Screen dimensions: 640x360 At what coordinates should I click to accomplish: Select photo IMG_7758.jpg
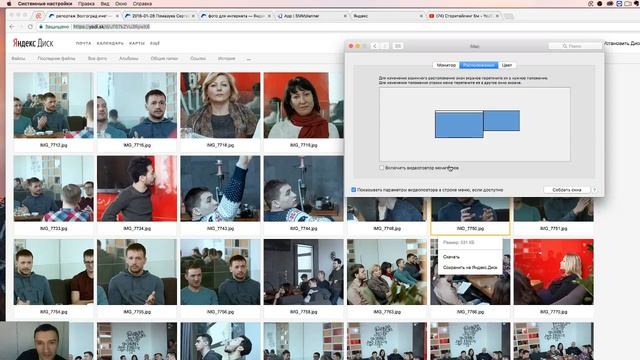click(303, 272)
